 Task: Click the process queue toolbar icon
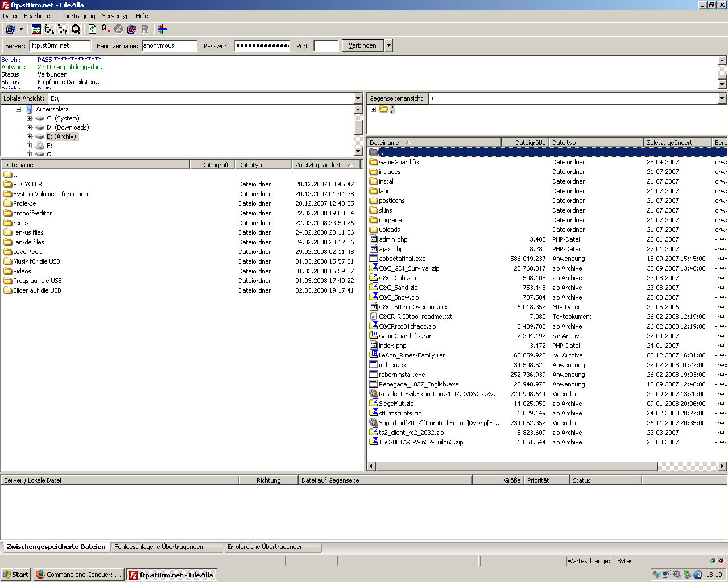[x=105, y=29]
